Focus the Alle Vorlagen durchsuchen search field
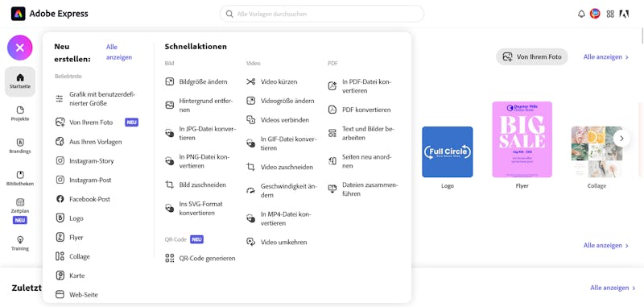Screen dimensions: 644x307 click(x=321, y=14)
